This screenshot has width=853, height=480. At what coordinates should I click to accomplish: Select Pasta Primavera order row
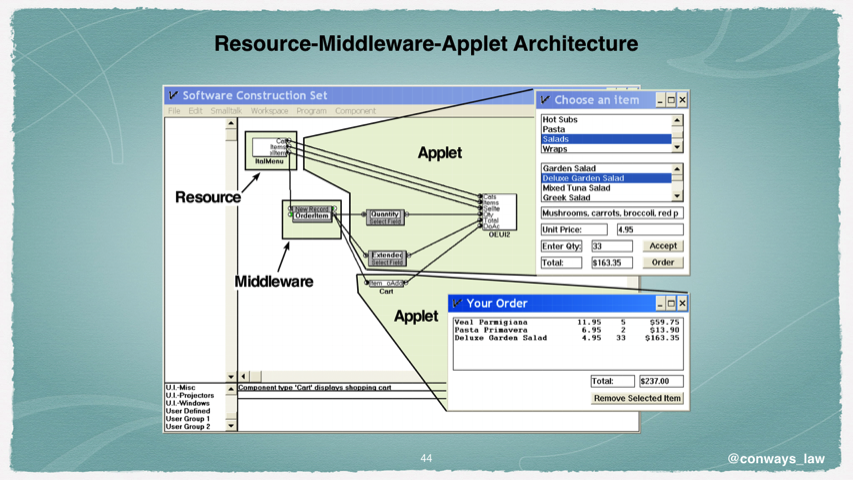pyautogui.click(x=567, y=330)
